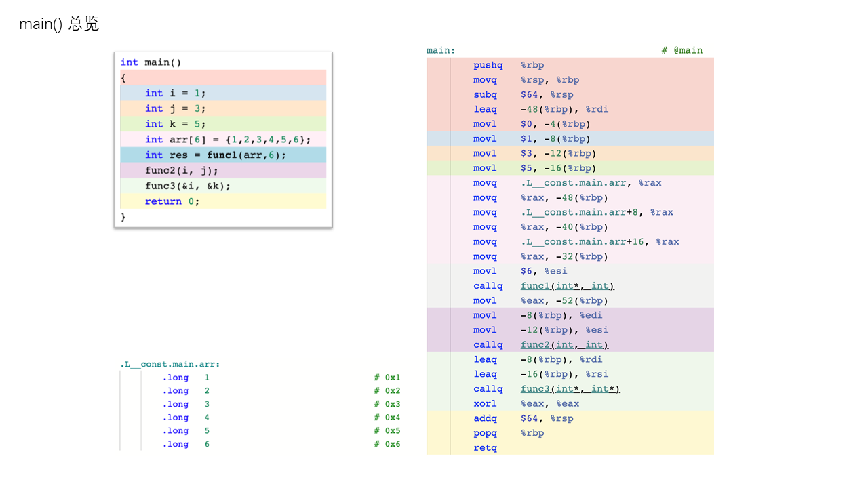The width and height of the screenshot is (868, 488).
Task: Click the arr[6] array declaration line
Action: [x=227, y=140]
